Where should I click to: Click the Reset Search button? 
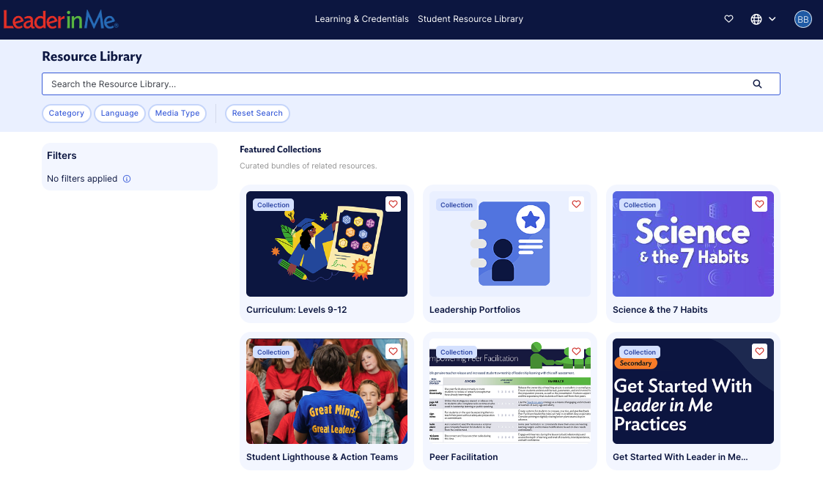pos(257,114)
